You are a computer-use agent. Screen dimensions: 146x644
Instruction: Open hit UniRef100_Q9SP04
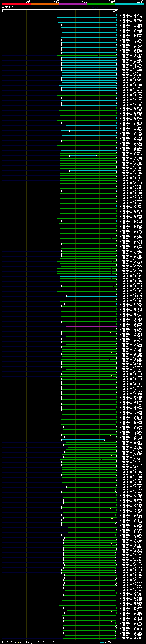tap(131, 271)
